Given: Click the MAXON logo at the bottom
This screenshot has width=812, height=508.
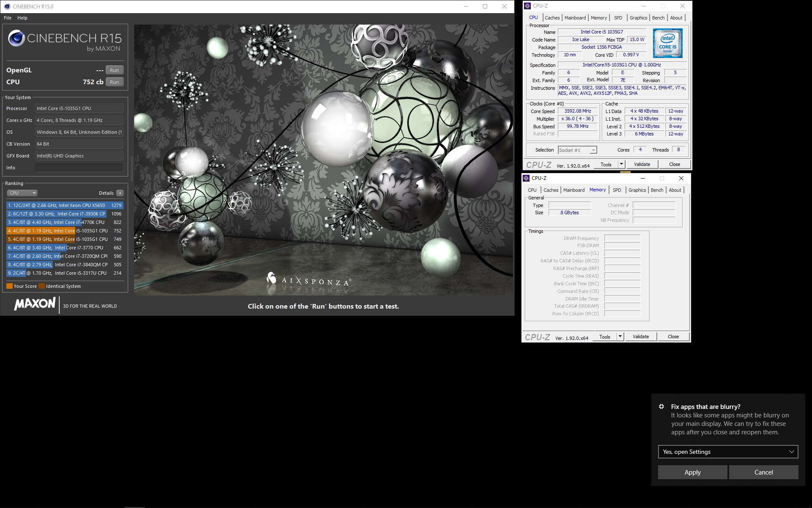Looking at the screenshot, I should (x=35, y=304).
